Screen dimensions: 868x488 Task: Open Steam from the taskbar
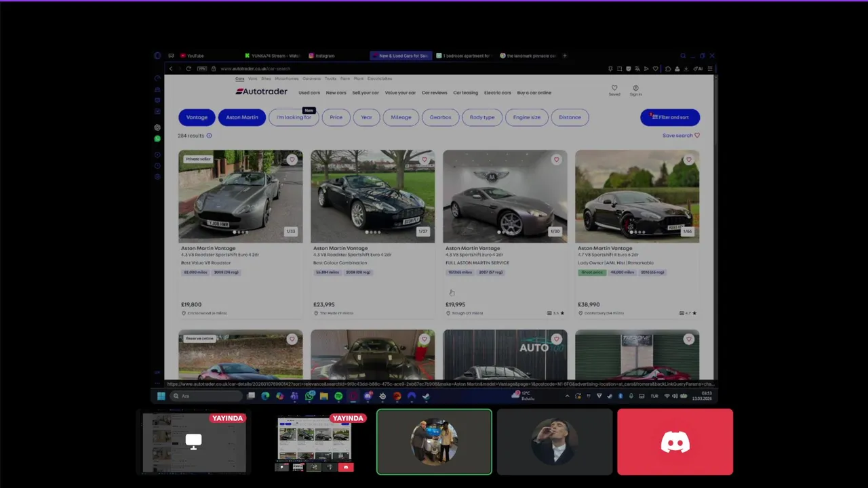point(426,396)
